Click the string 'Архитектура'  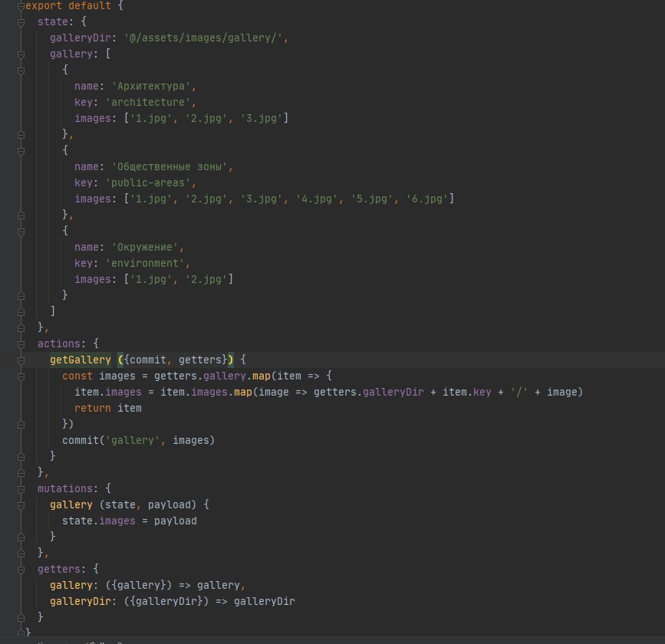(x=150, y=86)
